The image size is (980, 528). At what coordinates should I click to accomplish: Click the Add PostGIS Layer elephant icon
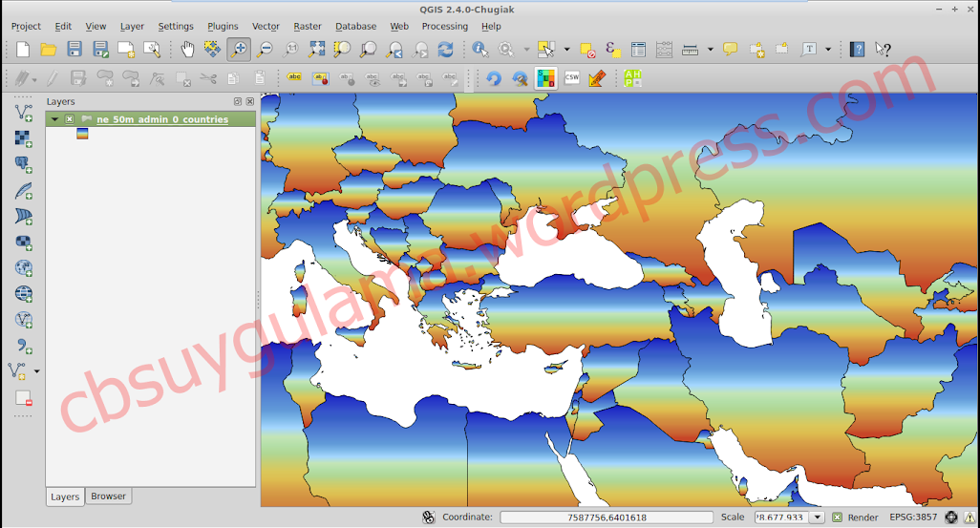click(x=24, y=164)
